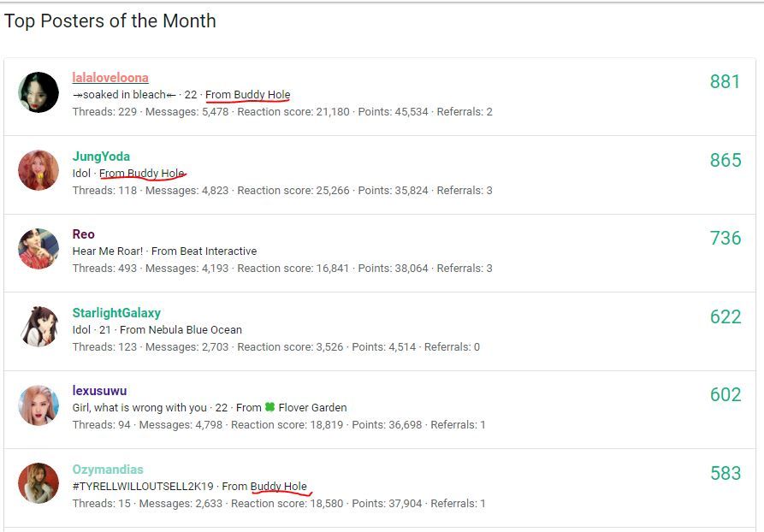Screen dimensions: 764x532
Task: Click Reo's avatar image
Action: click(38, 248)
